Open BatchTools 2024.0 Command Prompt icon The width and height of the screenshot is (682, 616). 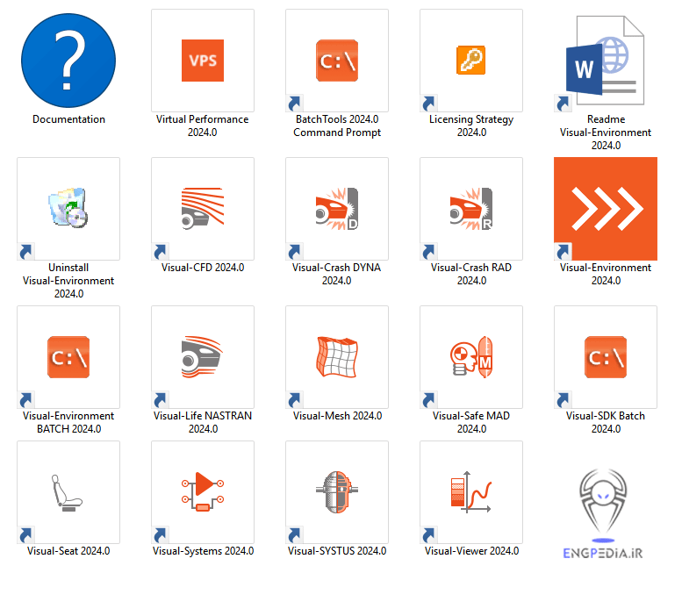[337, 61]
